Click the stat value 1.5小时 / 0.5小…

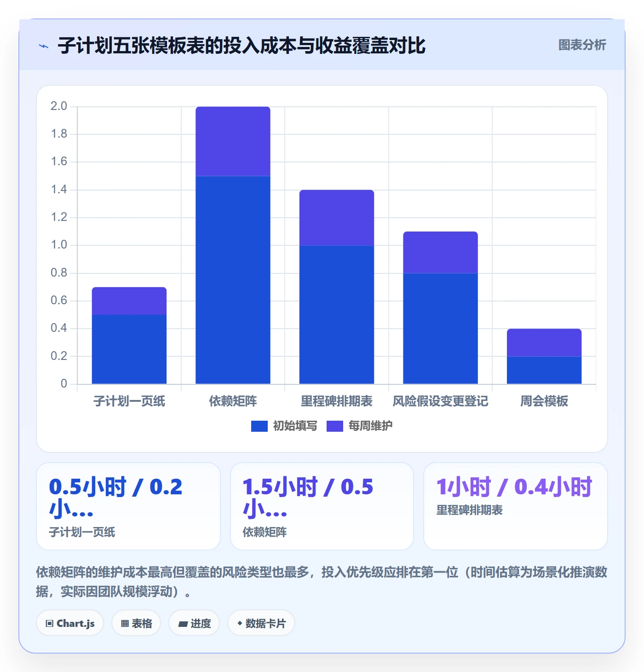click(x=308, y=498)
